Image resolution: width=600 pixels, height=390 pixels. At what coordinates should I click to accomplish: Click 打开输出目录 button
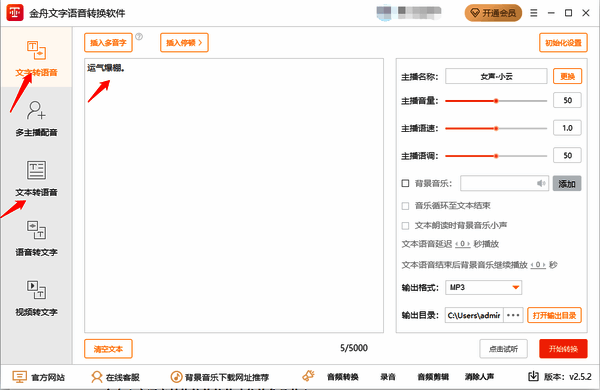pyautogui.click(x=554, y=315)
